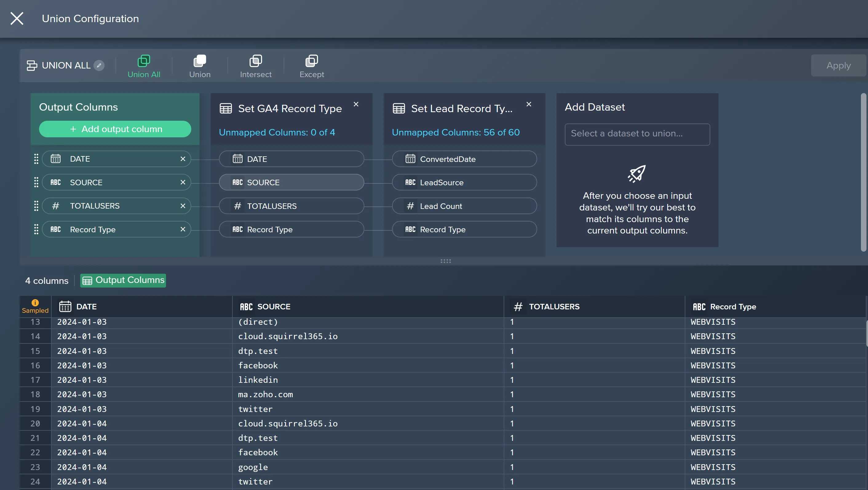This screenshot has height=490, width=868.
Task: Select 'google' source cell in row 23
Action: pos(368,467)
